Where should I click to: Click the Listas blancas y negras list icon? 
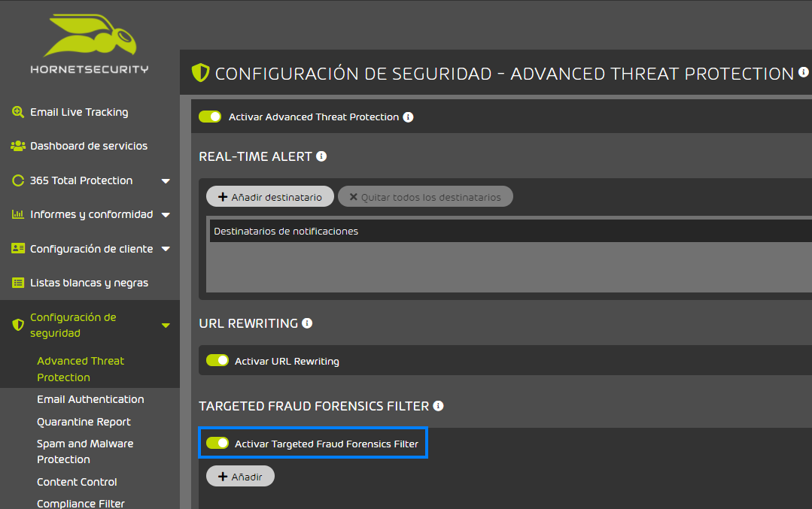[x=18, y=283]
